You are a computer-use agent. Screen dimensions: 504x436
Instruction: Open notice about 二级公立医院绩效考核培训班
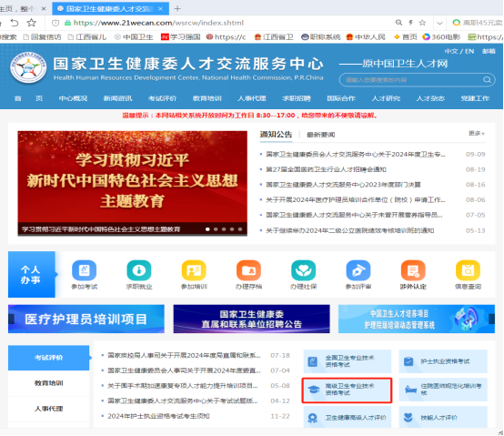pyautogui.click(x=350, y=230)
